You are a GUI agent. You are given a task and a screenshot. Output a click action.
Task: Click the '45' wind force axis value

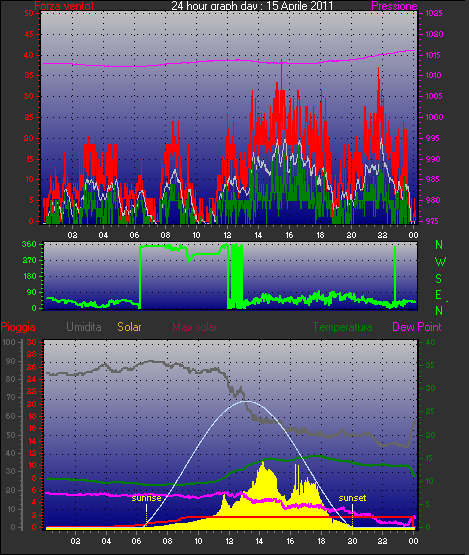(x=29, y=34)
